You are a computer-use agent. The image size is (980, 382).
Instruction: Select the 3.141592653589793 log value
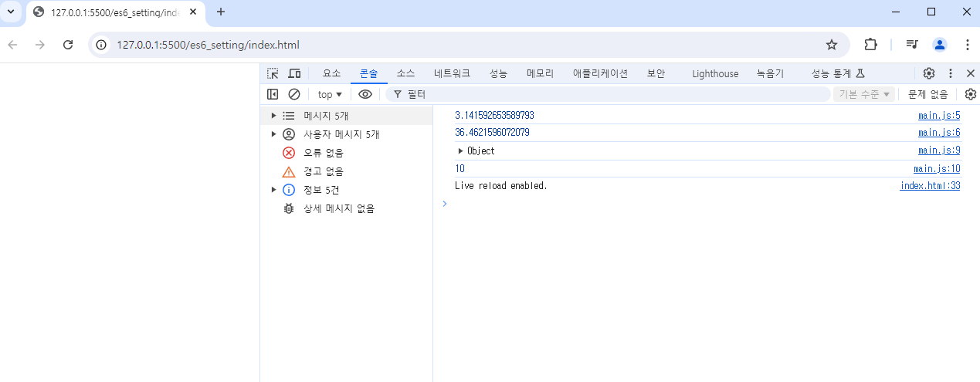(494, 116)
